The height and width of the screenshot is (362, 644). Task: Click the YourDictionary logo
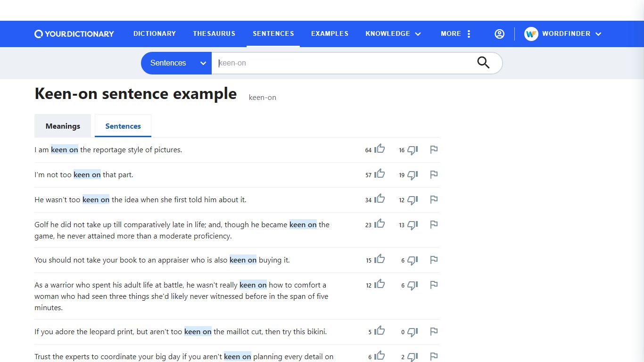74,34
